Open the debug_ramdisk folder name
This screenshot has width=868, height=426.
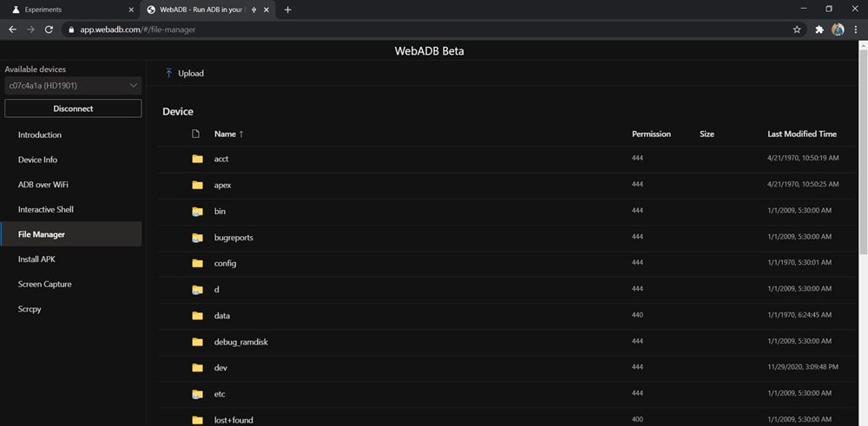coord(241,342)
